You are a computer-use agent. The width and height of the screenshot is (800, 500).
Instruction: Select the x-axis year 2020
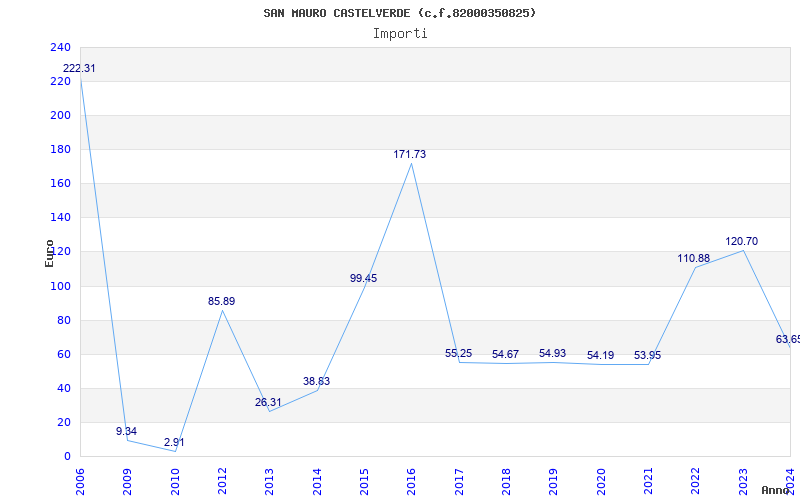tap(601, 482)
